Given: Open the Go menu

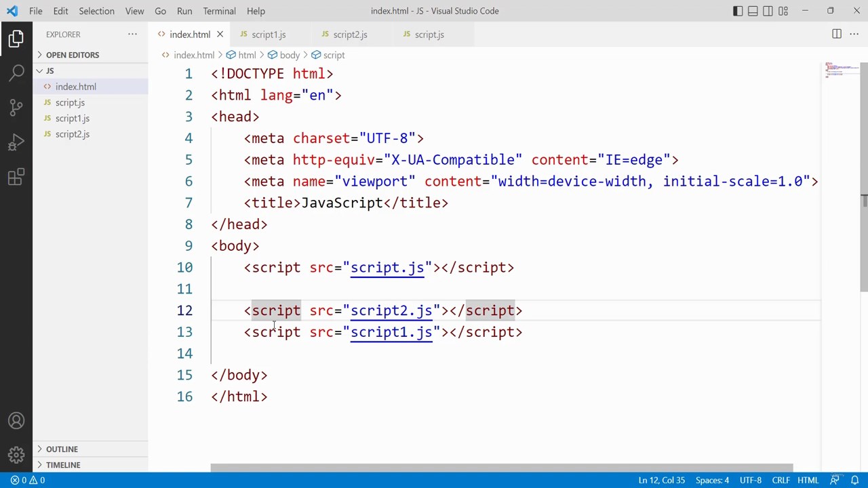Looking at the screenshot, I should pyautogui.click(x=160, y=11).
